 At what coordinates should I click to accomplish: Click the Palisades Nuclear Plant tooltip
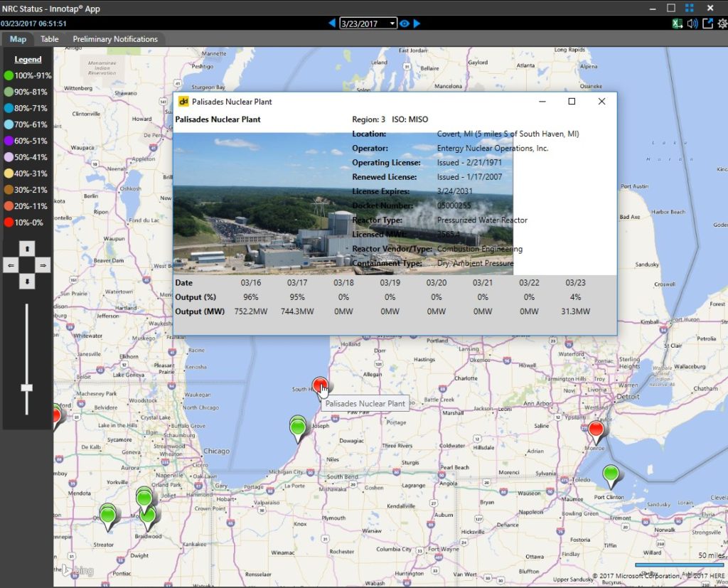click(365, 404)
